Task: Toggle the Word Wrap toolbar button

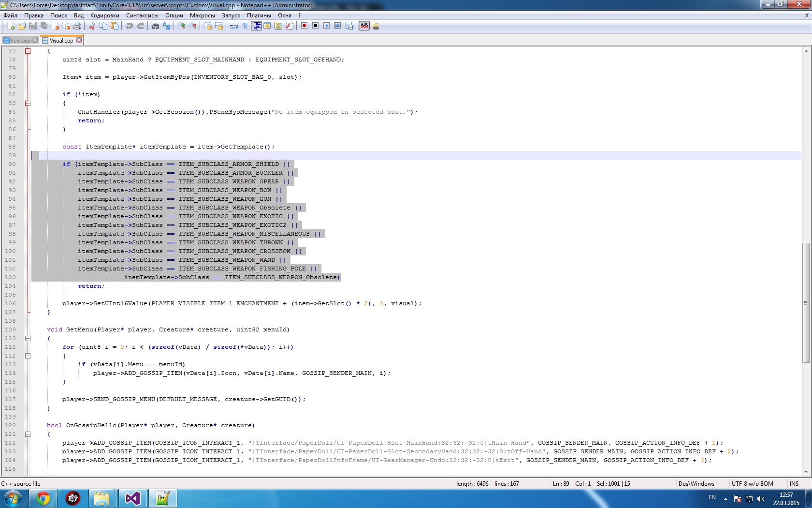Action: 234,26
